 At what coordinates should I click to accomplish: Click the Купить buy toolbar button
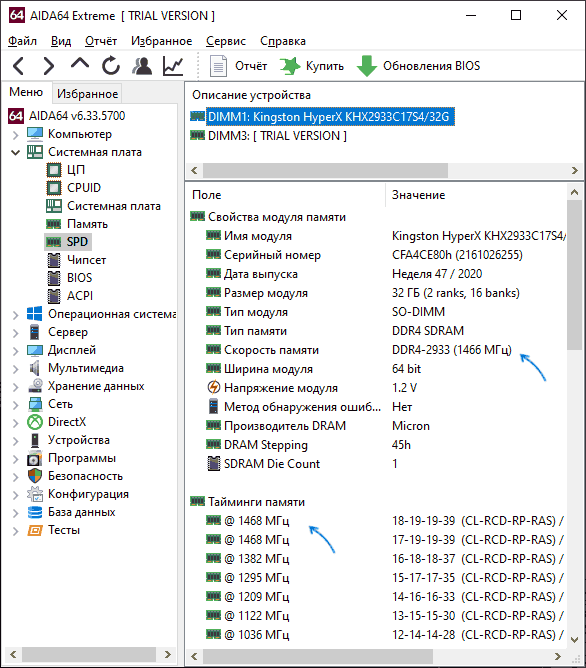pos(312,66)
